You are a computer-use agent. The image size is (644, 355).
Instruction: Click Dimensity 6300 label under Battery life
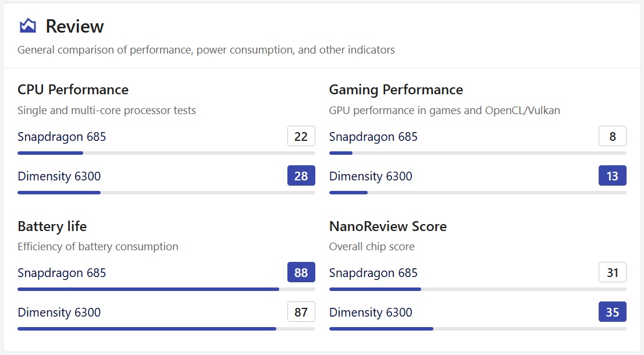point(59,313)
